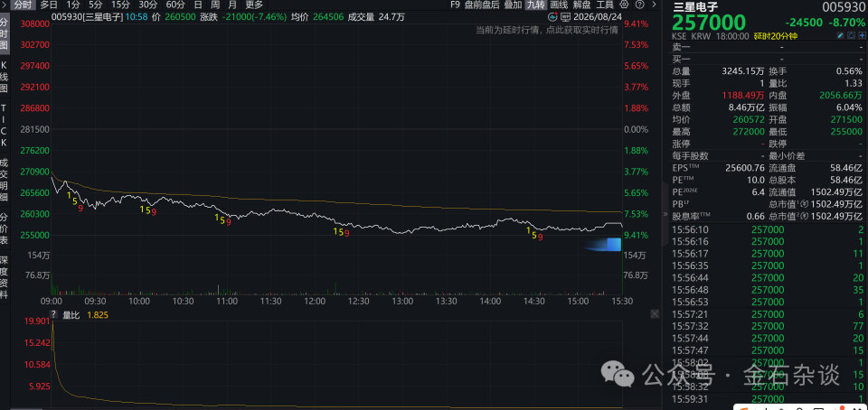Open the K线图 side tab
Image resolution: width=868 pixels, height=410 pixels.
(5, 78)
